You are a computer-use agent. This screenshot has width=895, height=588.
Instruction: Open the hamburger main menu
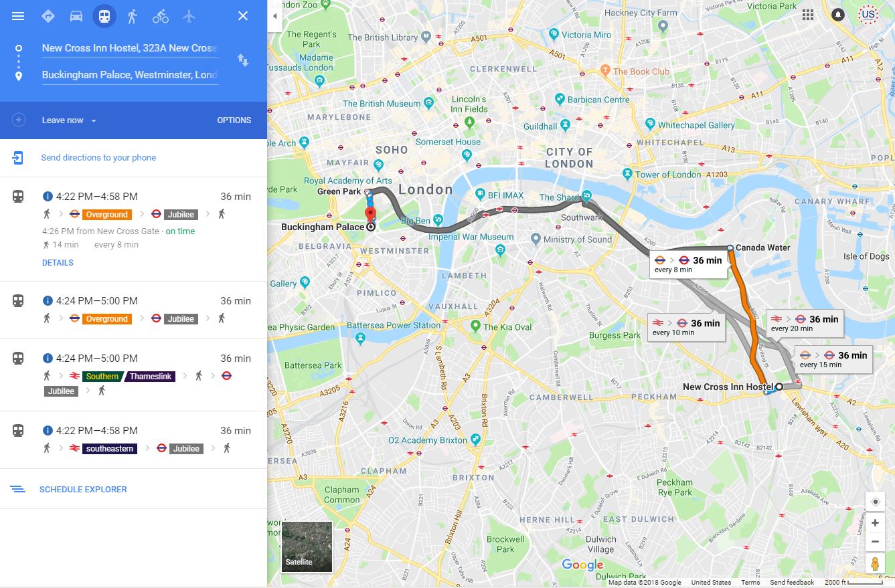coord(18,16)
